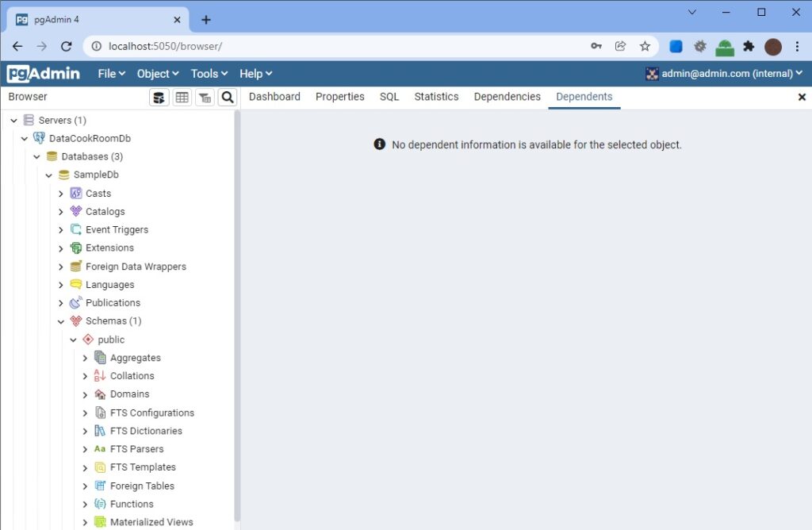Open a new Chrome tab
Screen dimensions: 812x530
pos(206,20)
